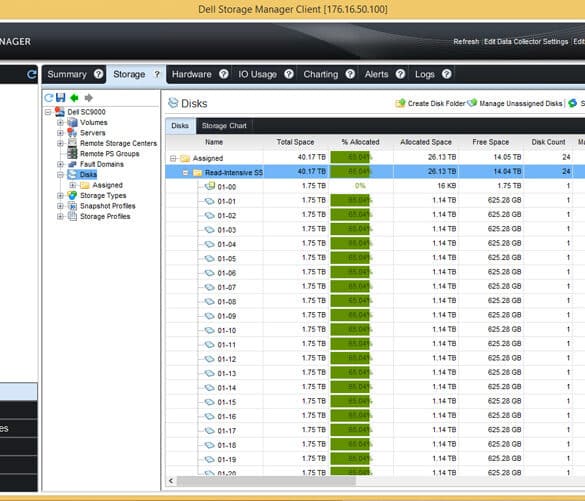Click the Refresh link in header
The height and width of the screenshot is (501, 585).
click(x=466, y=41)
